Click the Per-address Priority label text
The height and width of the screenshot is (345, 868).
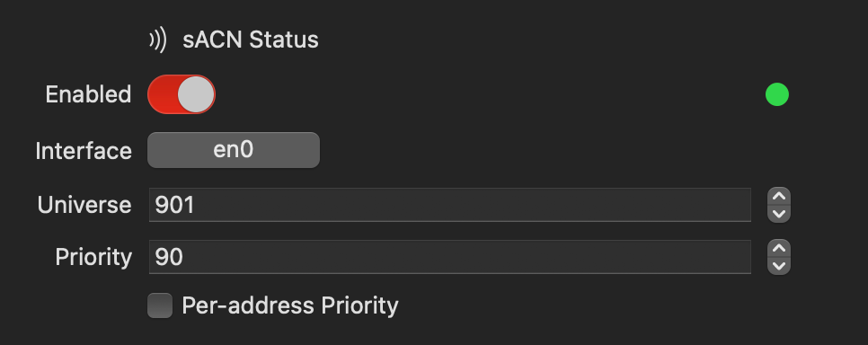coord(290,305)
